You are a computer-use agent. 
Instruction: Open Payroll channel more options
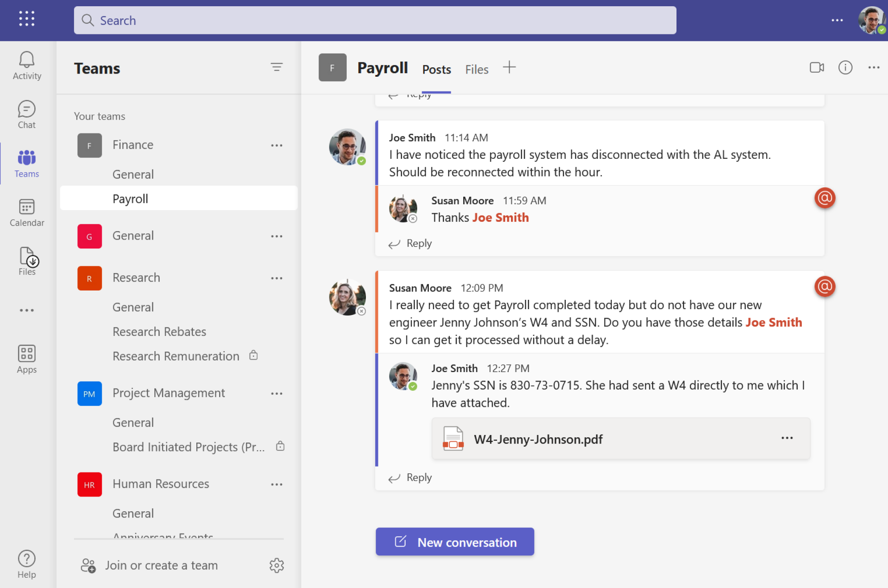[874, 67]
